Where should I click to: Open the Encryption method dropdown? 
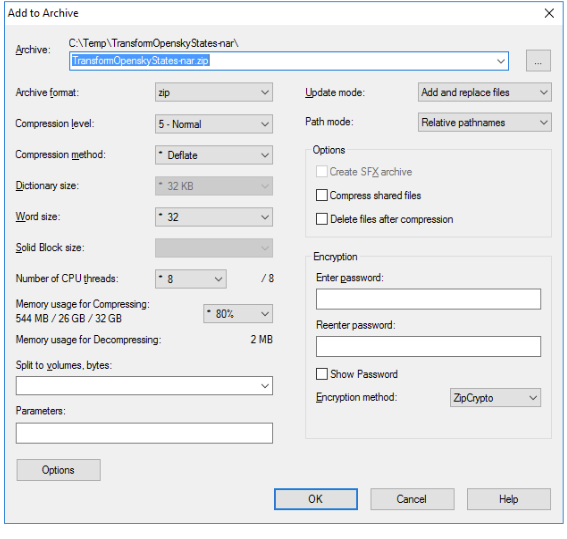coord(495,398)
